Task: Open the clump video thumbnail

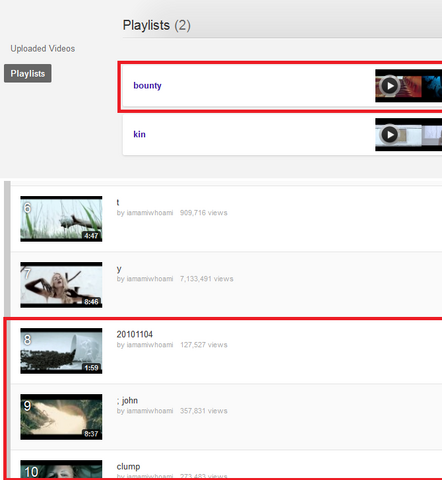Action: pos(61,470)
